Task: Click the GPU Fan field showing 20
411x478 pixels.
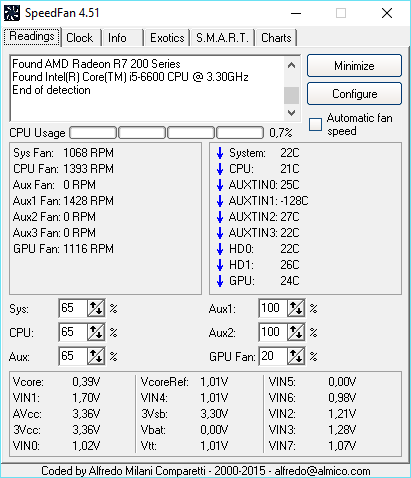Action: point(273,356)
